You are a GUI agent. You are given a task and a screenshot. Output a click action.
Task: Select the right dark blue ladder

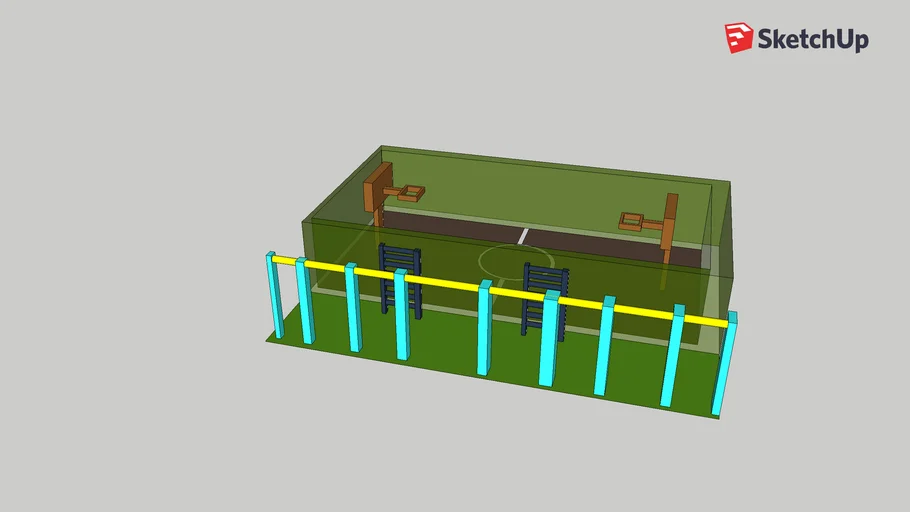coord(545,301)
